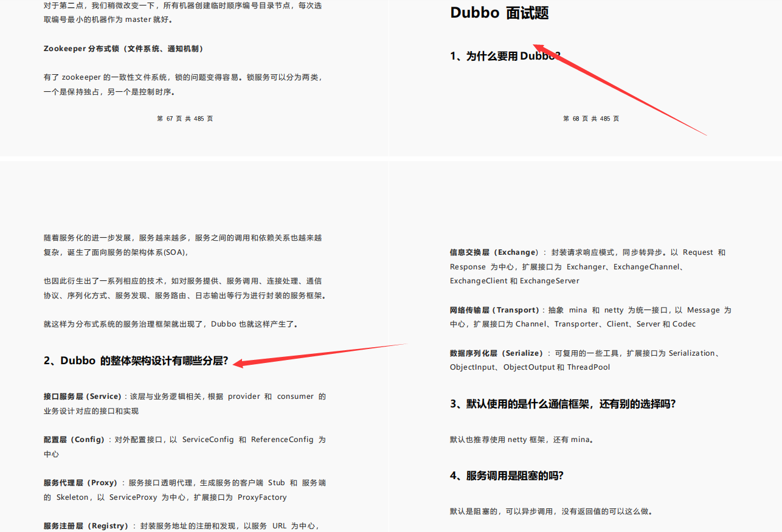Click line "ExchangeClient 和 ExchangeServer"
The height and width of the screenshot is (532, 782).
pyautogui.click(x=514, y=281)
